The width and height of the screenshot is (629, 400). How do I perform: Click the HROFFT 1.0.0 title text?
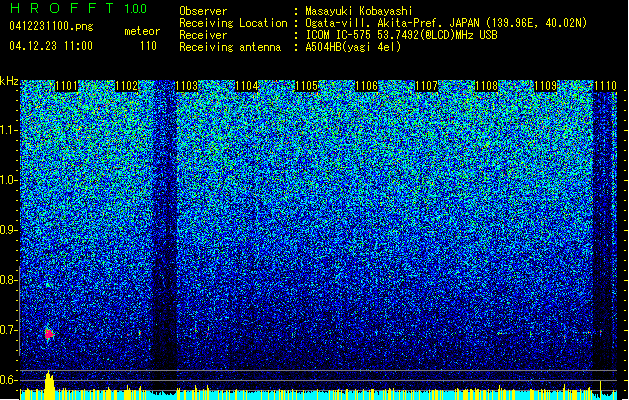(78, 8)
